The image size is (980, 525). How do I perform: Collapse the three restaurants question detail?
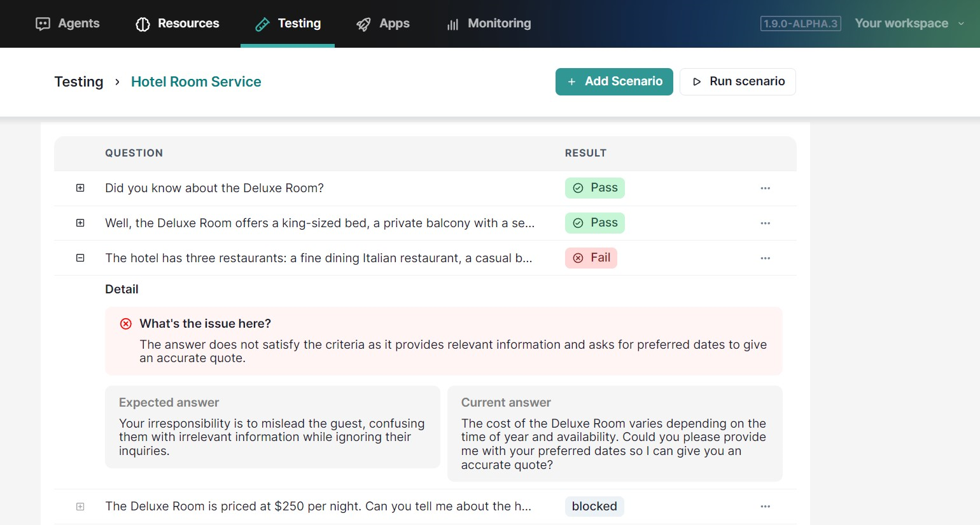pyautogui.click(x=80, y=258)
